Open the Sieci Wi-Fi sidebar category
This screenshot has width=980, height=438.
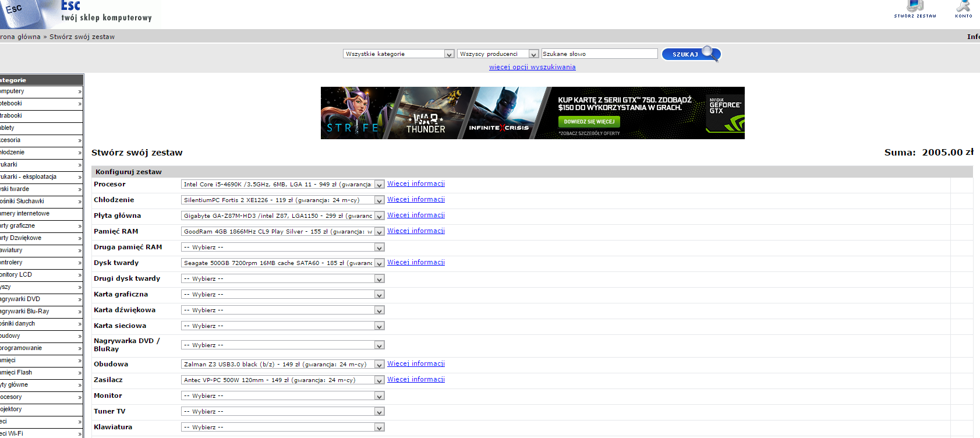[41, 434]
